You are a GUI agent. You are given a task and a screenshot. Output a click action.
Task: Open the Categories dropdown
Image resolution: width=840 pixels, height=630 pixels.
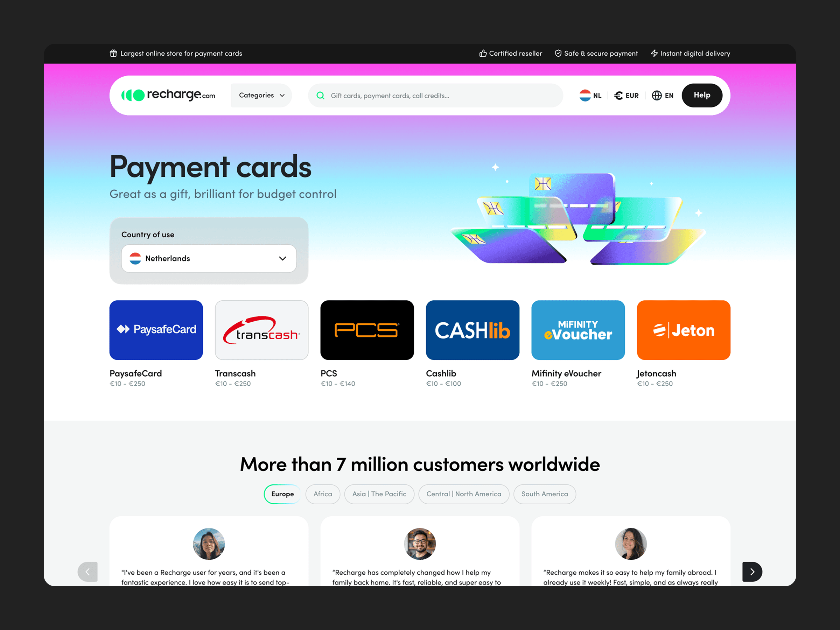pos(261,95)
